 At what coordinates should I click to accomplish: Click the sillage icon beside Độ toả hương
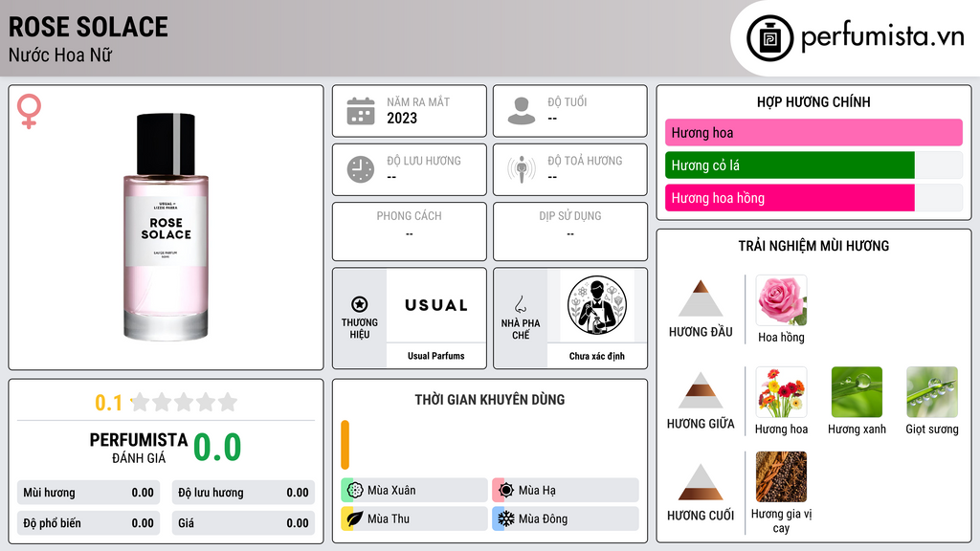(x=522, y=169)
